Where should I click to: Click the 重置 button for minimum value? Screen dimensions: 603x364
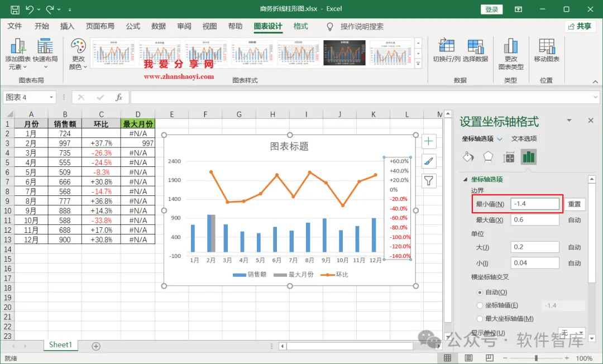tap(575, 204)
